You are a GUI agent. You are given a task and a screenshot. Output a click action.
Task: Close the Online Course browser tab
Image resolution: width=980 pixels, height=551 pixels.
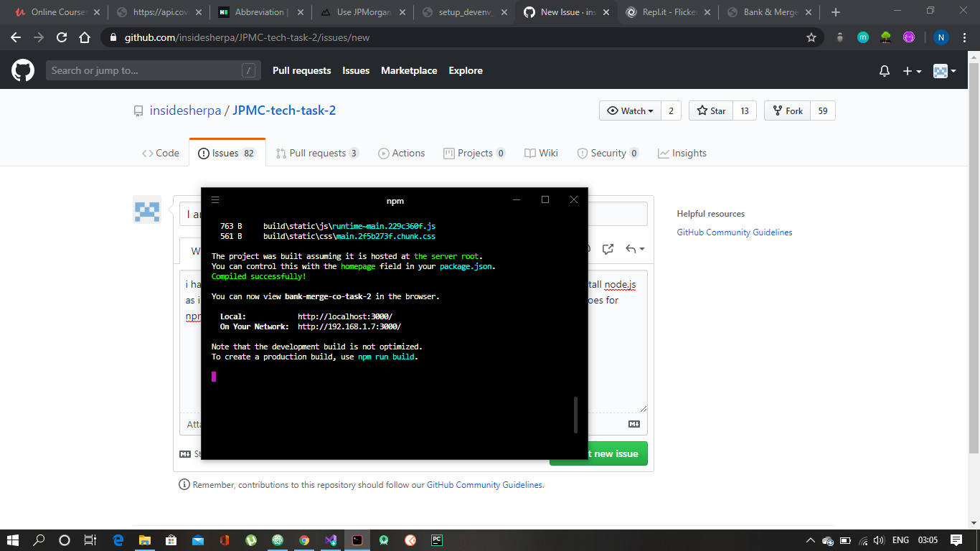click(x=97, y=12)
